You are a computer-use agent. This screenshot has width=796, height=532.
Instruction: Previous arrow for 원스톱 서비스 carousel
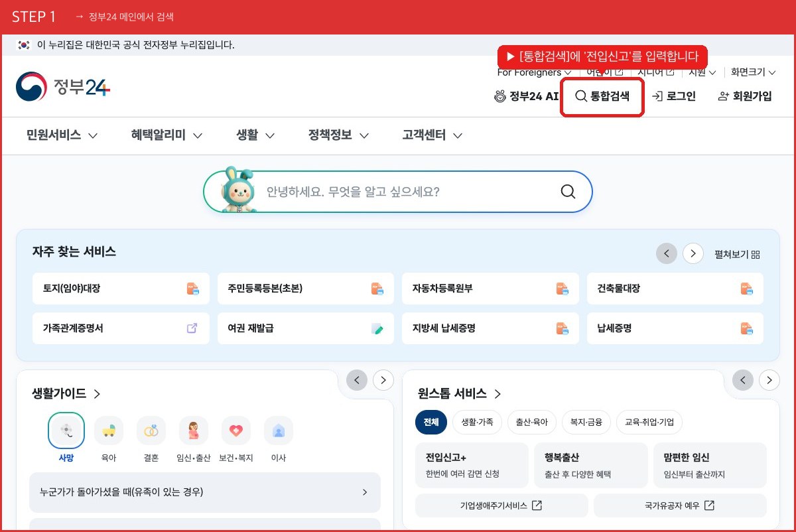pyautogui.click(x=743, y=380)
